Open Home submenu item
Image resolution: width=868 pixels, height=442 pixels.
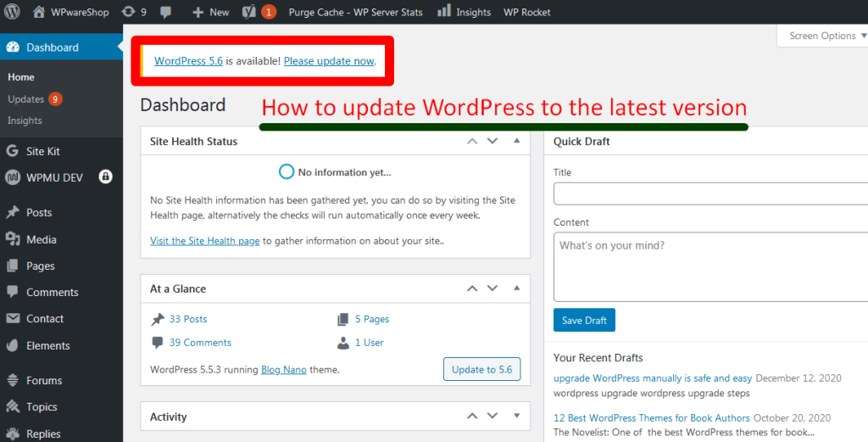[x=21, y=77]
